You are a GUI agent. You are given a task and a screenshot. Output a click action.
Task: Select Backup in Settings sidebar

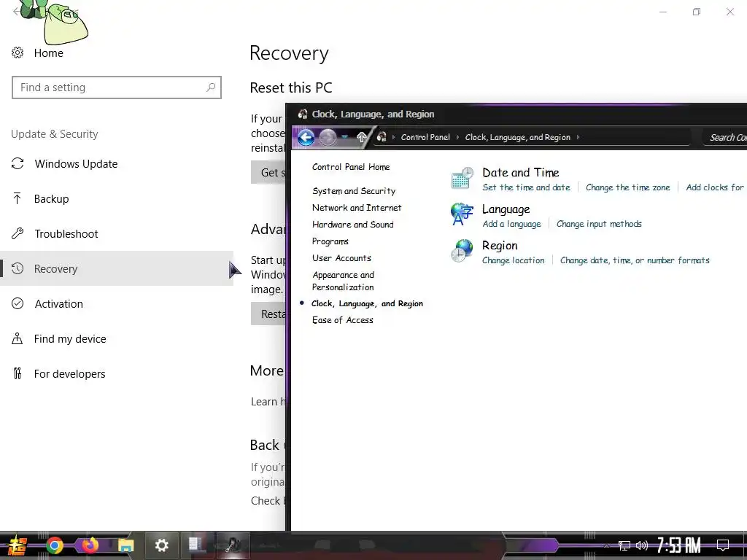[x=117, y=198]
